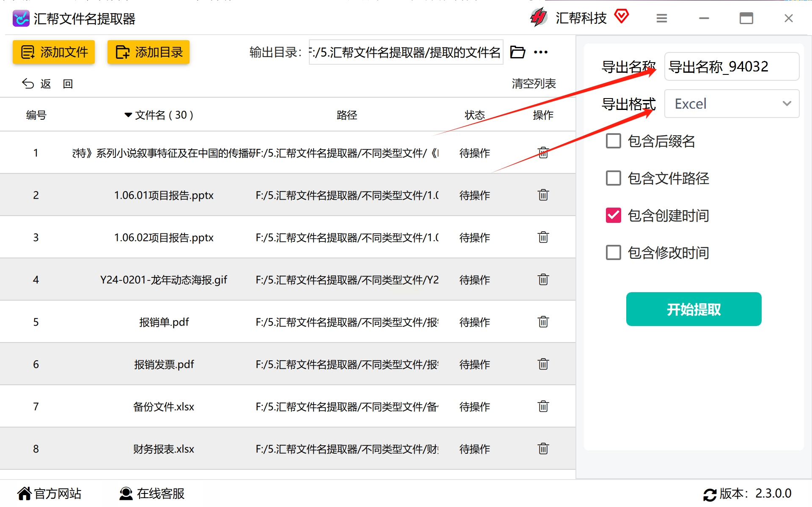Select file name 报销单.pdf
The height and width of the screenshot is (507, 812).
tap(164, 322)
